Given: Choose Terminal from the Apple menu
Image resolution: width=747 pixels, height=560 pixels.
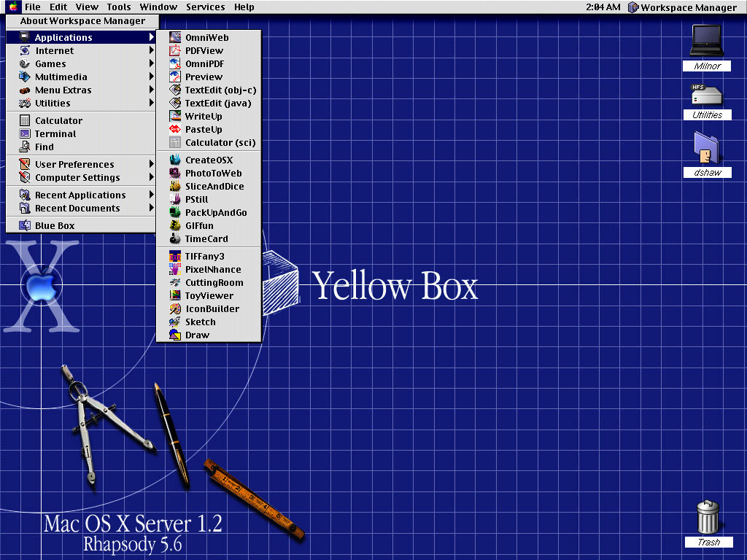Looking at the screenshot, I should (55, 133).
